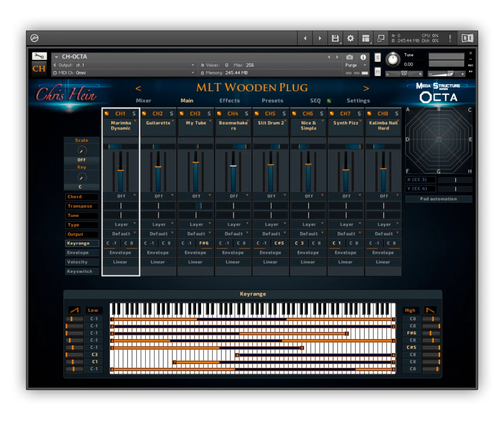
Task: Toggle CH5 channel power button
Action: 257,114
